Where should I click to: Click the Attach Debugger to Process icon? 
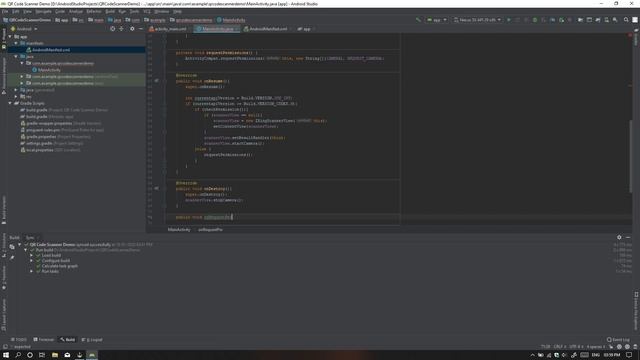(x=562, y=20)
